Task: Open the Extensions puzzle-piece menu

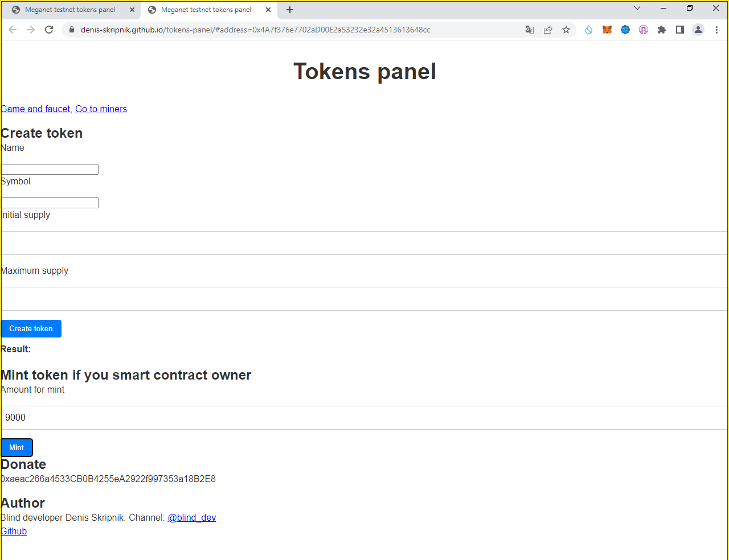Action: click(x=662, y=30)
